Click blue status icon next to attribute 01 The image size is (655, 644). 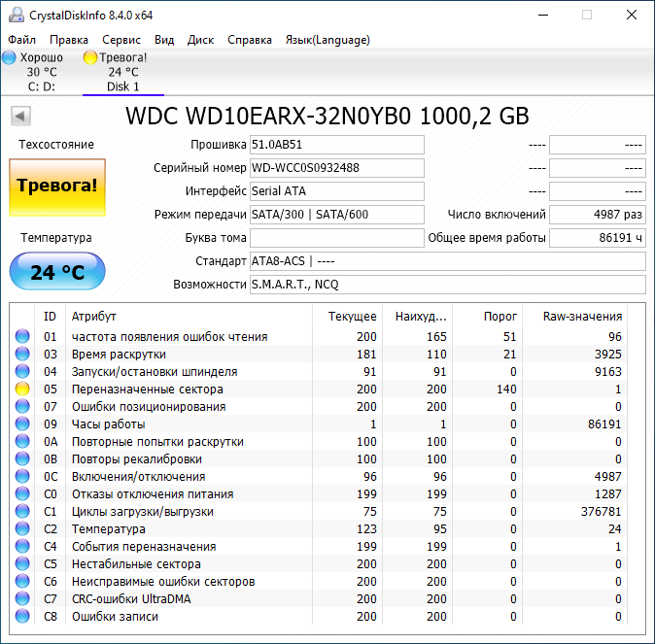[22, 337]
